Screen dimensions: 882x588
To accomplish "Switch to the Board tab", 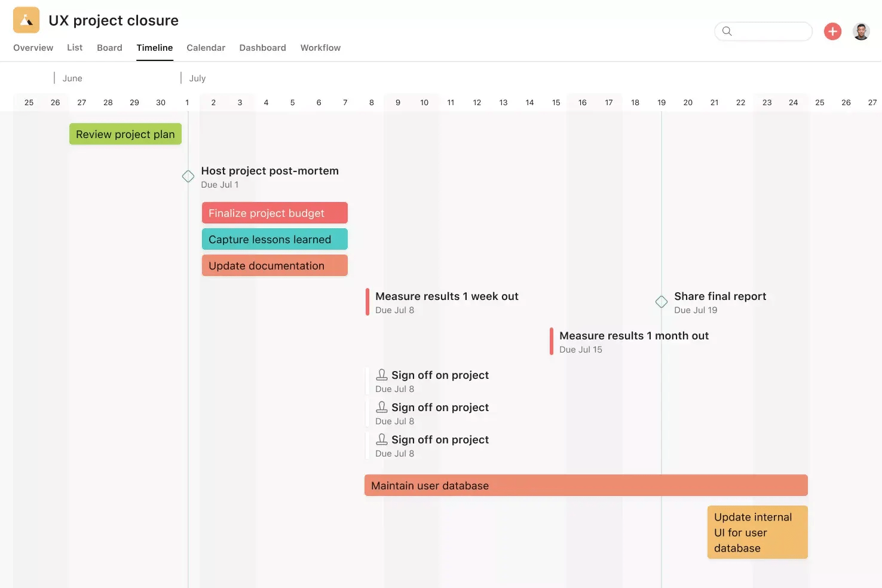I will (x=109, y=47).
